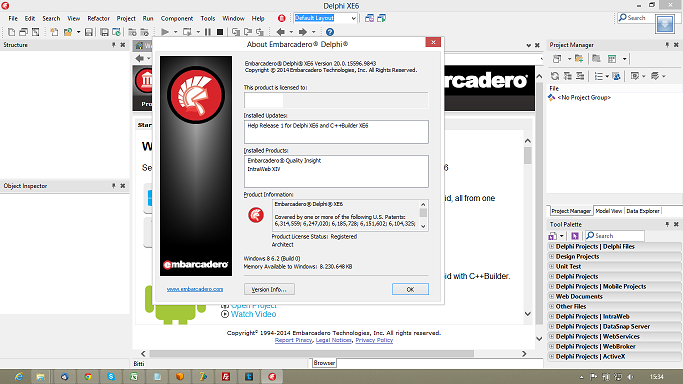Click the Version Info... button

269,290
